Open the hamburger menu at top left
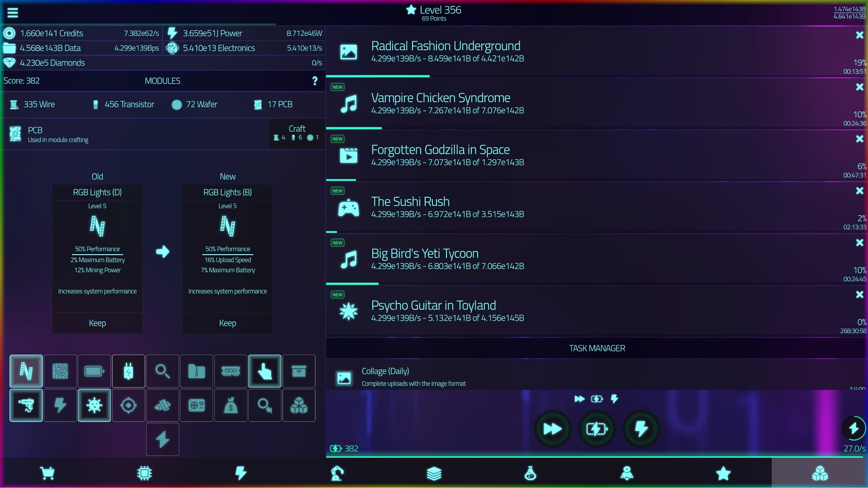 tap(13, 12)
